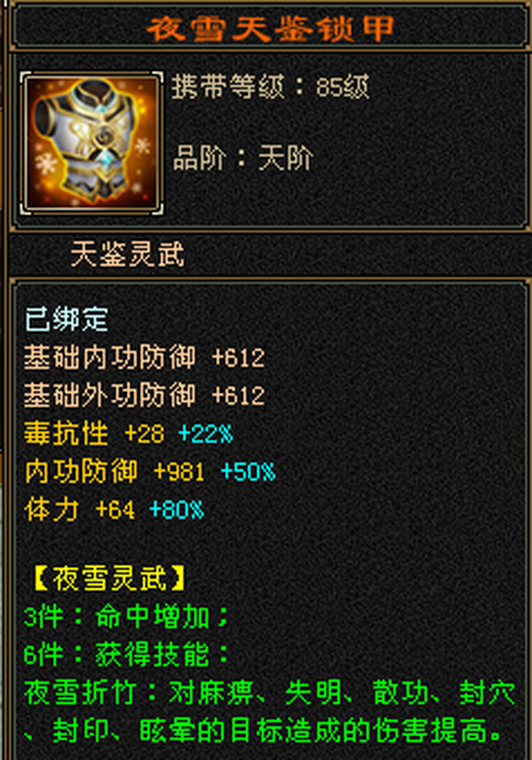The height and width of the screenshot is (760, 532).
Task: Click the 夜雪折竹 skill name
Action: 80,693
